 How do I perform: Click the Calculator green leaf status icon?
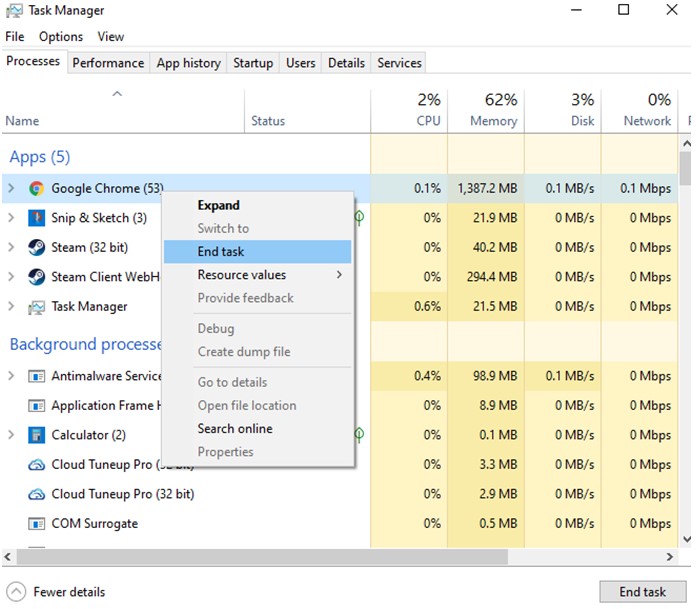pyautogui.click(x=360, y=434)
